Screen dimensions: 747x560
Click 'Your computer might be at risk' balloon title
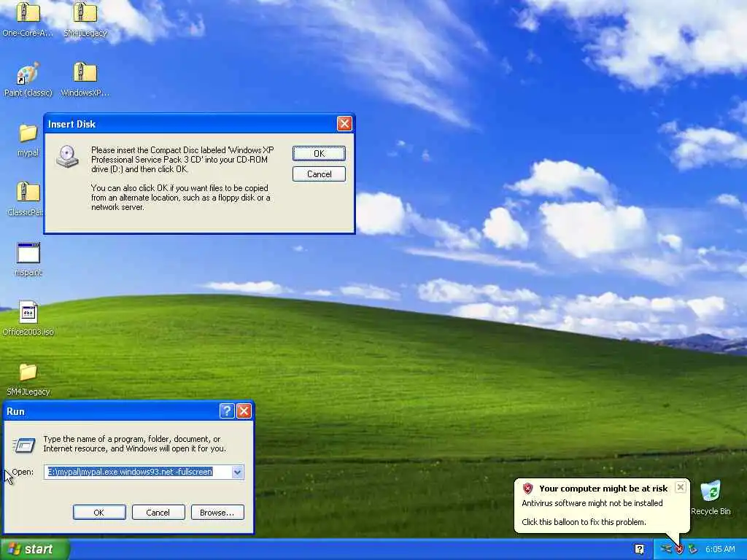[603, 488]
